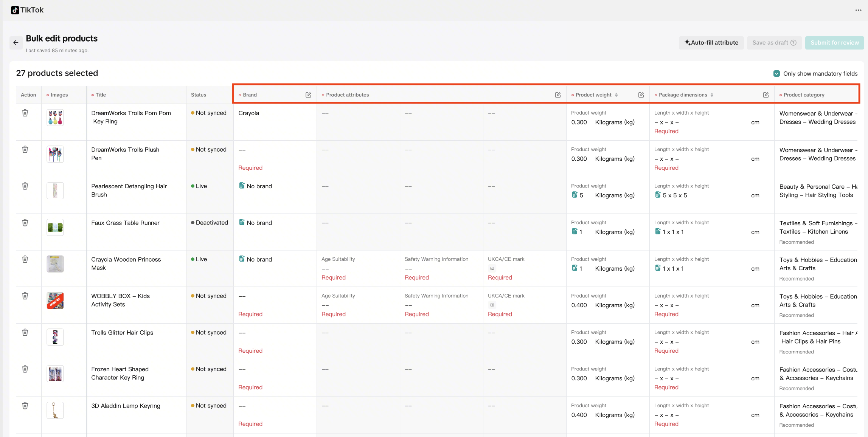Change category Hair Styling Tools for Detangling Brush
This screenshot has height=437, width=868.
click(818, 191)
